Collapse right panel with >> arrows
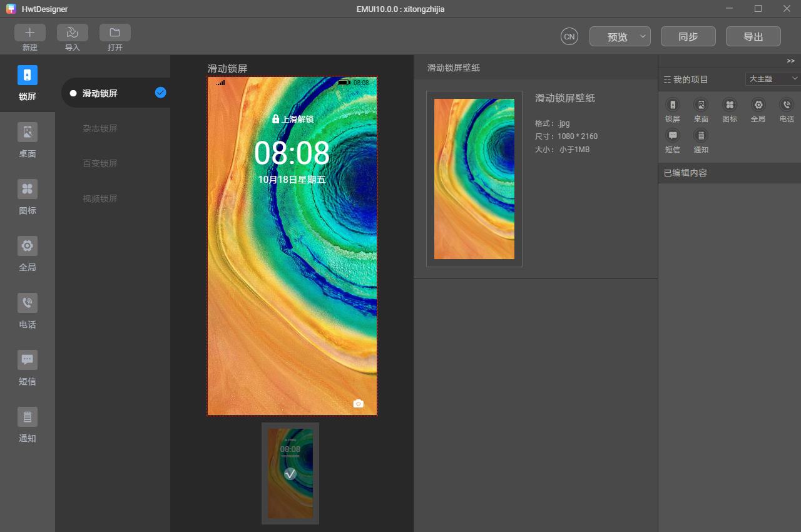This screenshot has height=532, width=801. [790, 61]
